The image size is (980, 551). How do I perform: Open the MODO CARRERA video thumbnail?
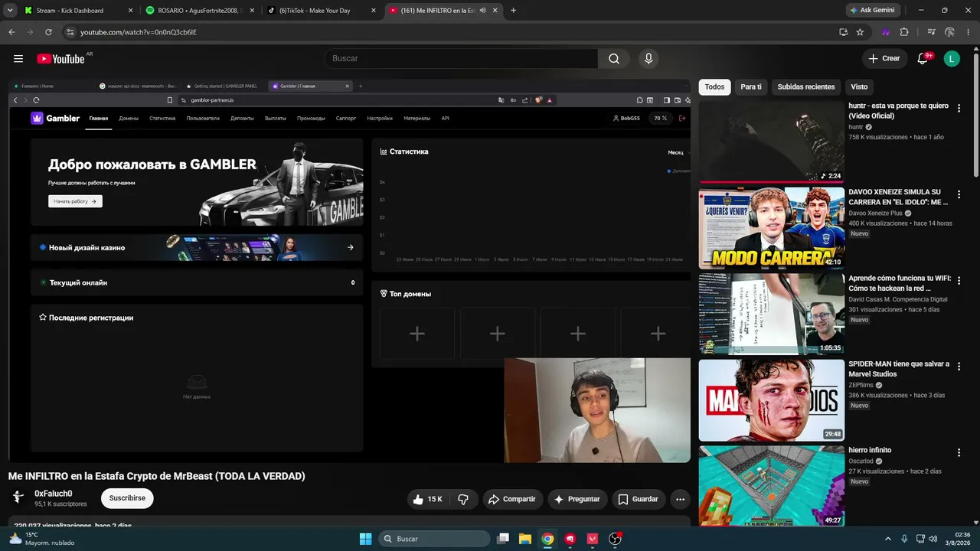pyautogui.click(x=772, y=228)
